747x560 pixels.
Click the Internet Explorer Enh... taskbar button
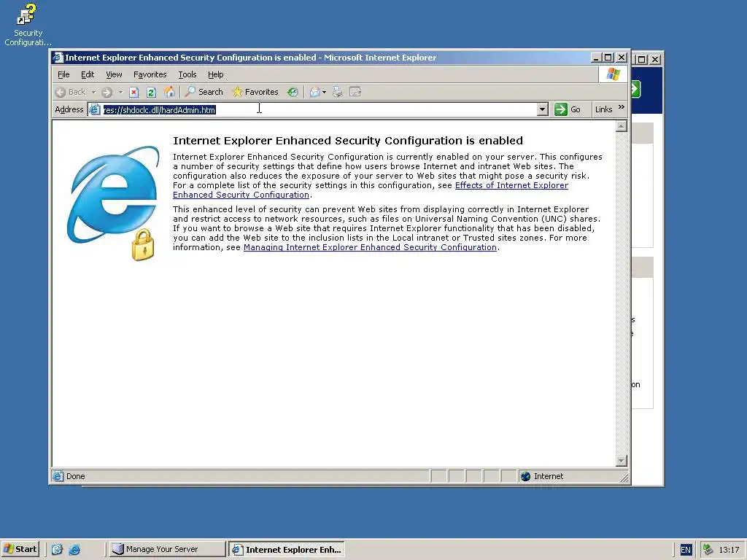[x=287, y=549]
